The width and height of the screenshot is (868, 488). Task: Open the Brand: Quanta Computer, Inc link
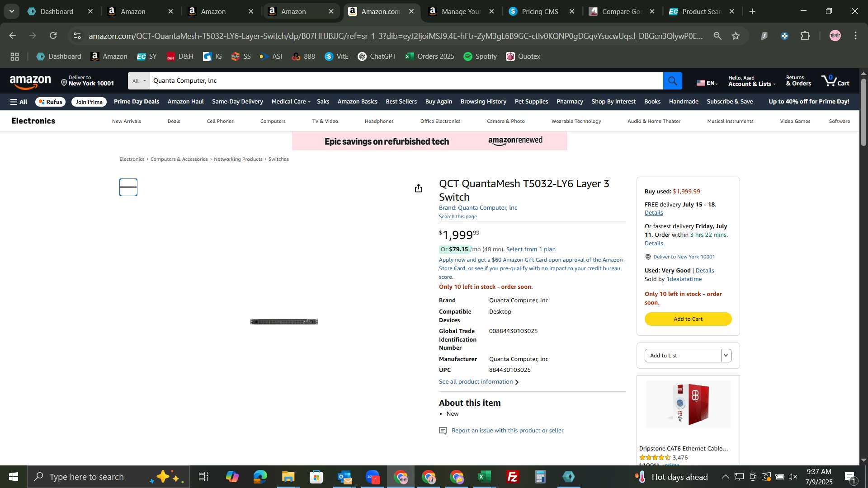(478, 208)
